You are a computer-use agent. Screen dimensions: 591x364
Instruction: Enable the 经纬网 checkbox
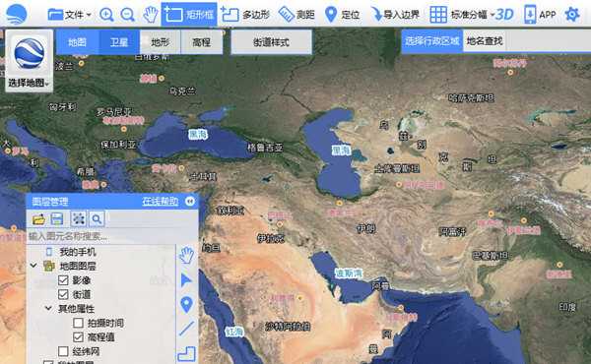[63, 351]
